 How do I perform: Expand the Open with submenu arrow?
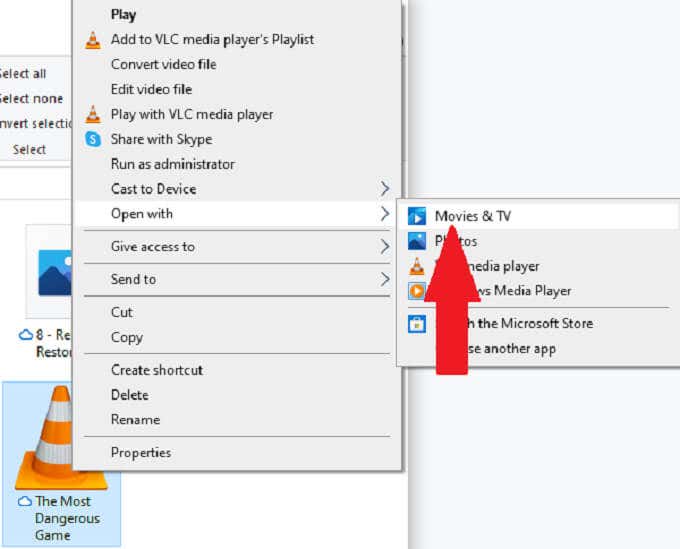(x=385, y=214)
